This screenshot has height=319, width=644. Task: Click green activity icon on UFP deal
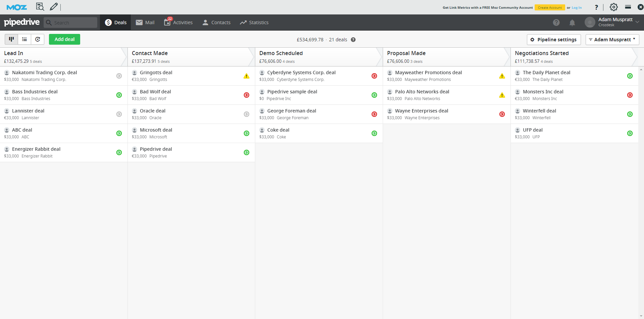pos(630,133)
